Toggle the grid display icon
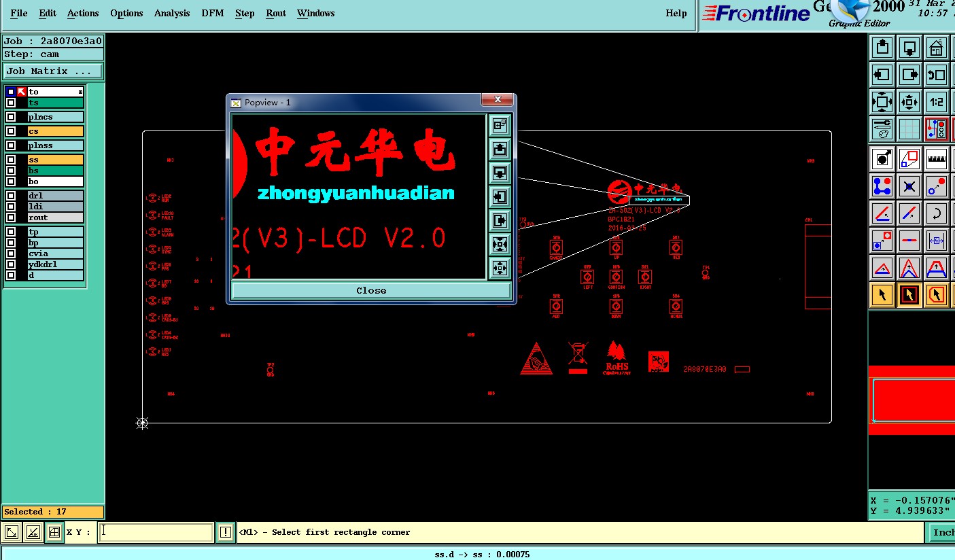The height and width of the screenshot is (560, 955). click(909, 129)
